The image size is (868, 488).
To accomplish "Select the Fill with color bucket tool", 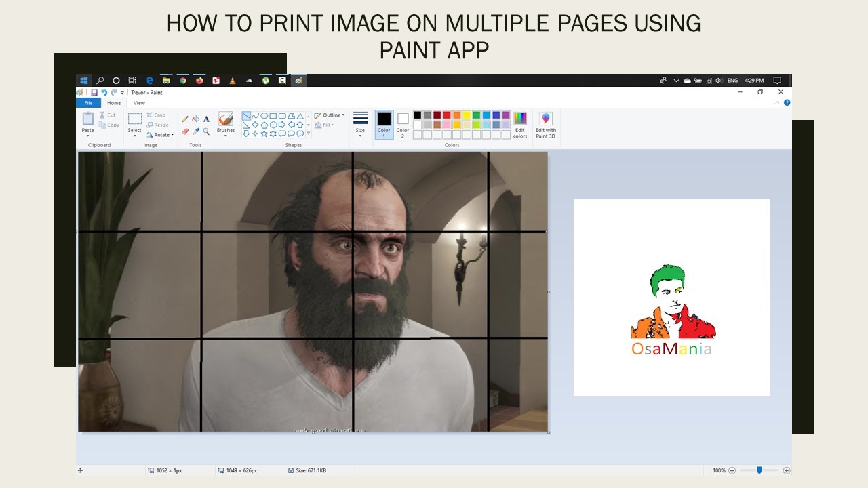I will pos(195,119).
